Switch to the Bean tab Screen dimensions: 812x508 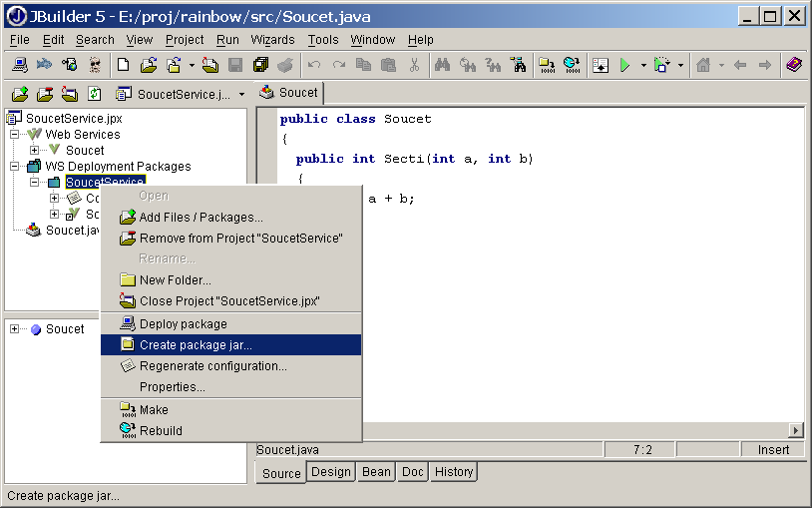(376, 472)
